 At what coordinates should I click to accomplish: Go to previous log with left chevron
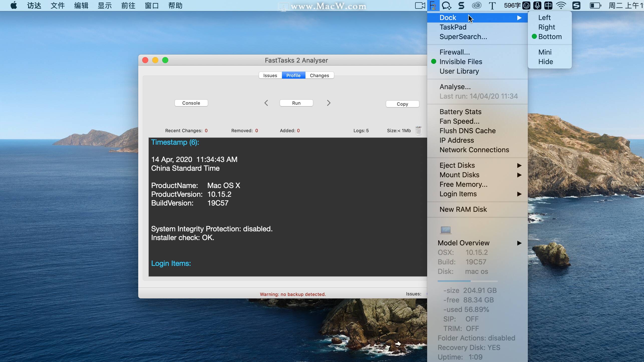266,103
